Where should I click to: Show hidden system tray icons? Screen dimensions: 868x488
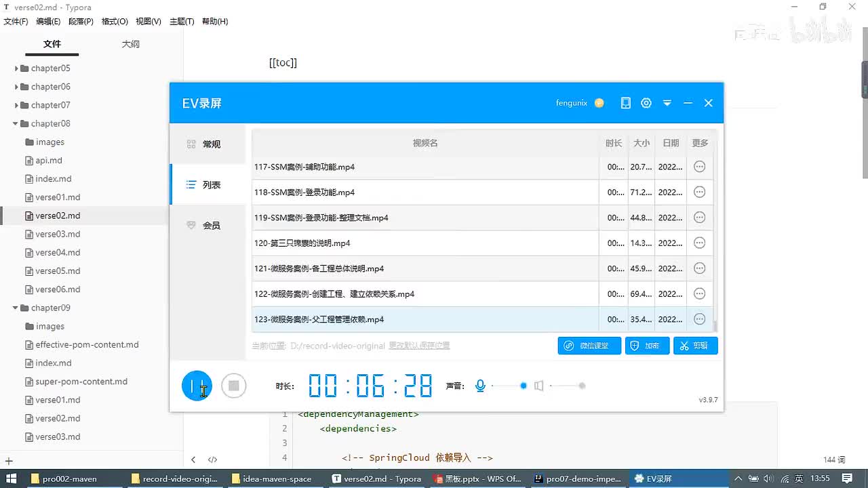coord(738,479)
